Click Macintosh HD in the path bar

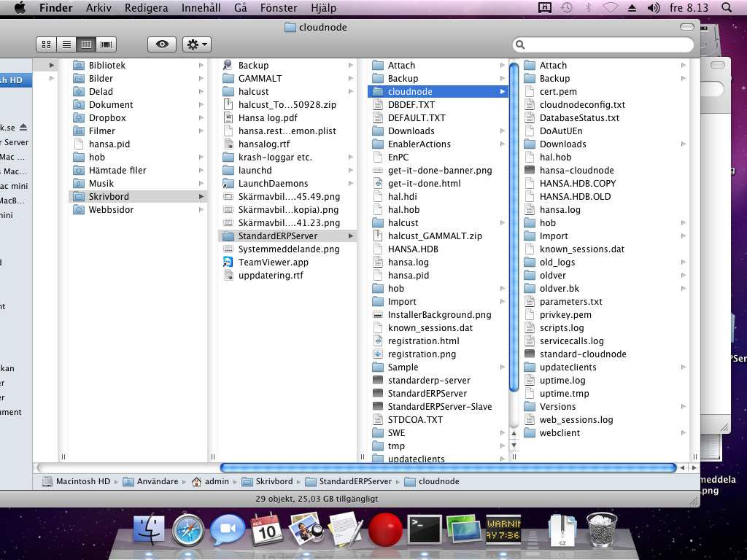[76, 481]
